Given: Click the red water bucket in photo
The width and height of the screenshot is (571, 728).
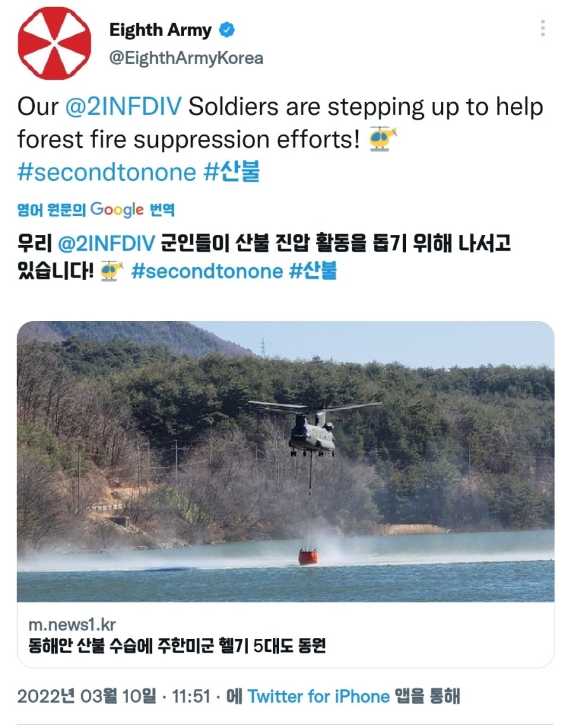Looking at the screenshot, I should point(308,557).
